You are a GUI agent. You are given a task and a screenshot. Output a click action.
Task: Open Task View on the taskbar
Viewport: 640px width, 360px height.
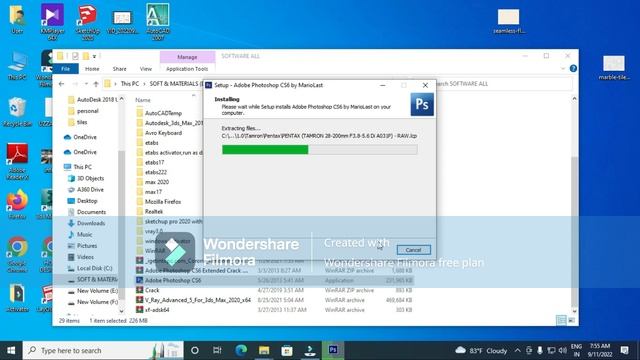[217, 350]
